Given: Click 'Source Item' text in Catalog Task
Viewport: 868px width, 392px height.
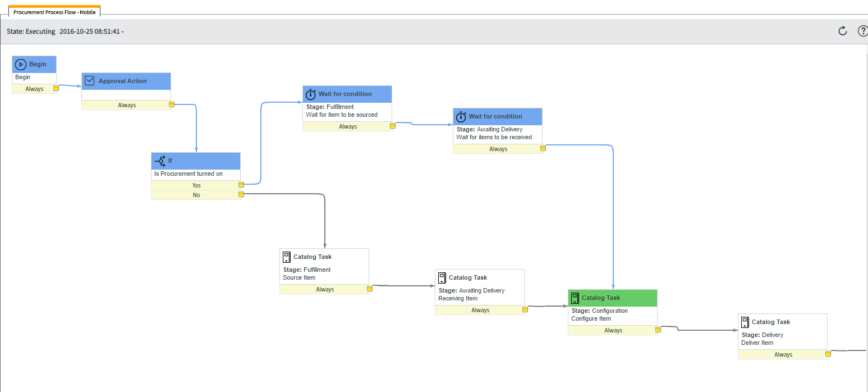Looking at the screenshot, I should point(299,277).
